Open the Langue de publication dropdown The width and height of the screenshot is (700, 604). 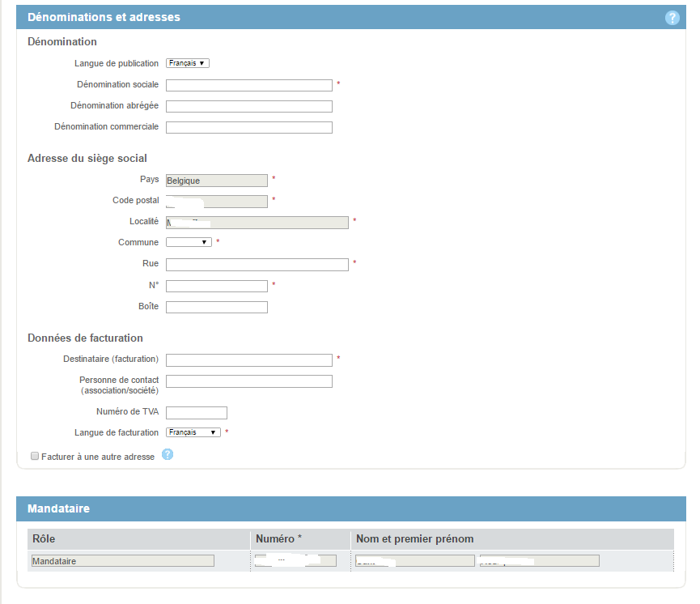coord(188,63)
